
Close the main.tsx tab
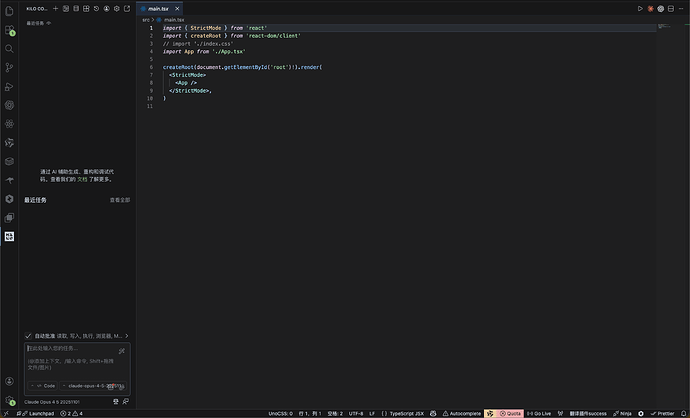(x=177, y=8)
